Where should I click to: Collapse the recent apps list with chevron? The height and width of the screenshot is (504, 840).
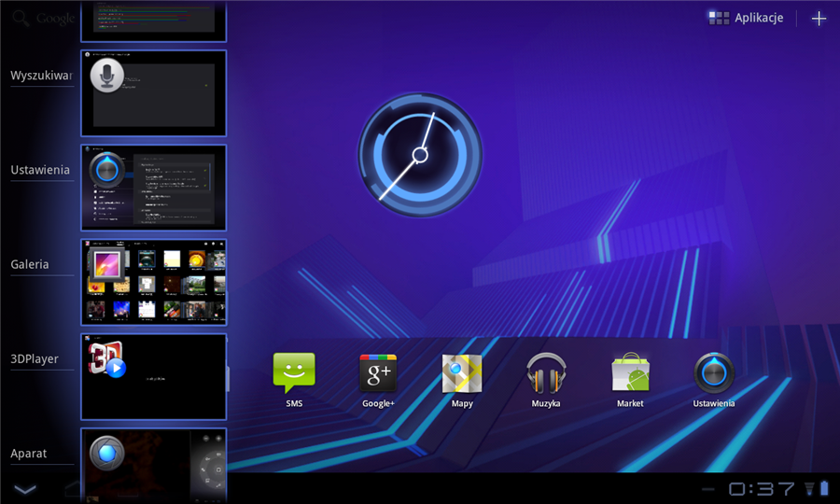coord(25,489)
